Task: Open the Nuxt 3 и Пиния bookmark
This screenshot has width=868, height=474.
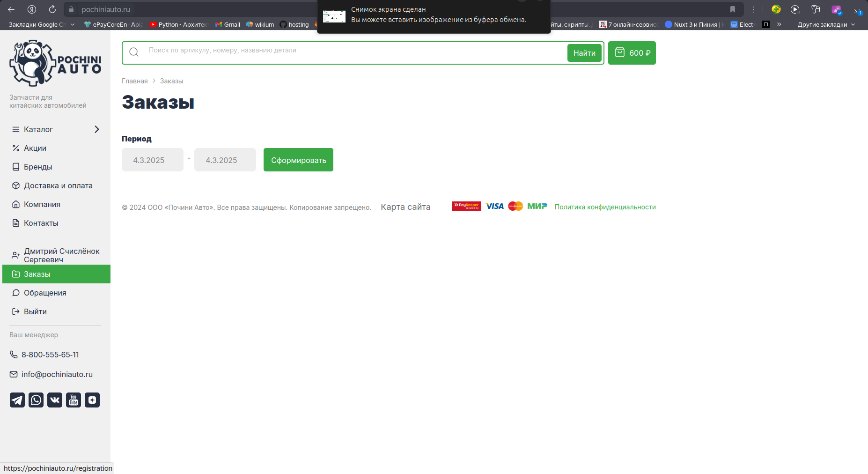Action: 695,24
